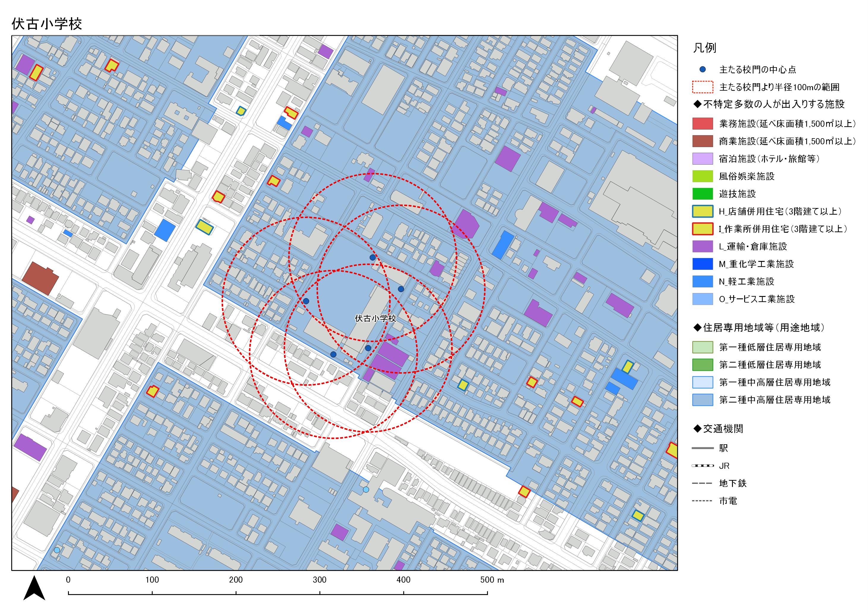The width and height of the screenshot is (868, 614).
Task: Click the brown commercial facility building on map
Action: click(40, 278)
